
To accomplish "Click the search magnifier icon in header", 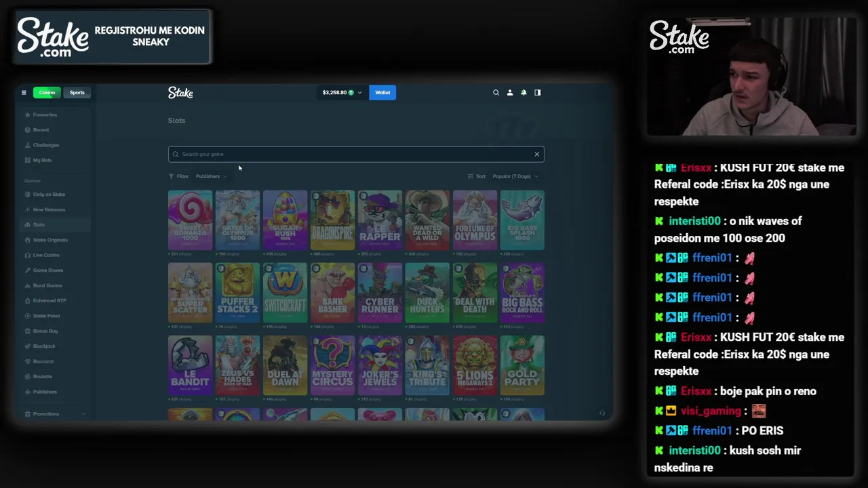I will pos(496,93).
